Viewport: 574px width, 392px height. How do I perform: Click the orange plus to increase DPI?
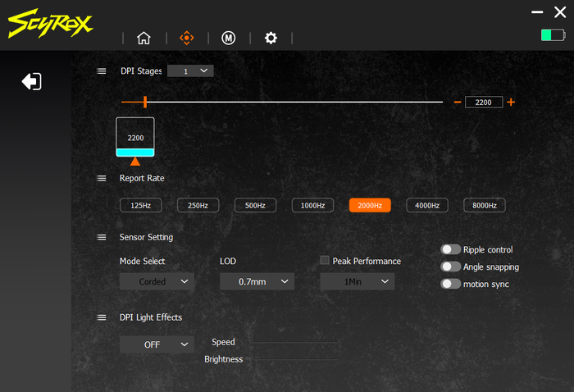tap(511, 103)
